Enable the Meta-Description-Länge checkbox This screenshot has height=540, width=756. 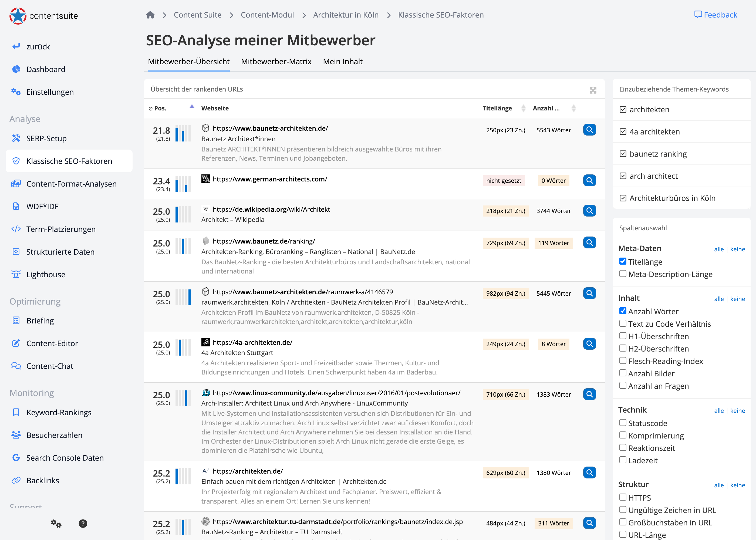623,274
